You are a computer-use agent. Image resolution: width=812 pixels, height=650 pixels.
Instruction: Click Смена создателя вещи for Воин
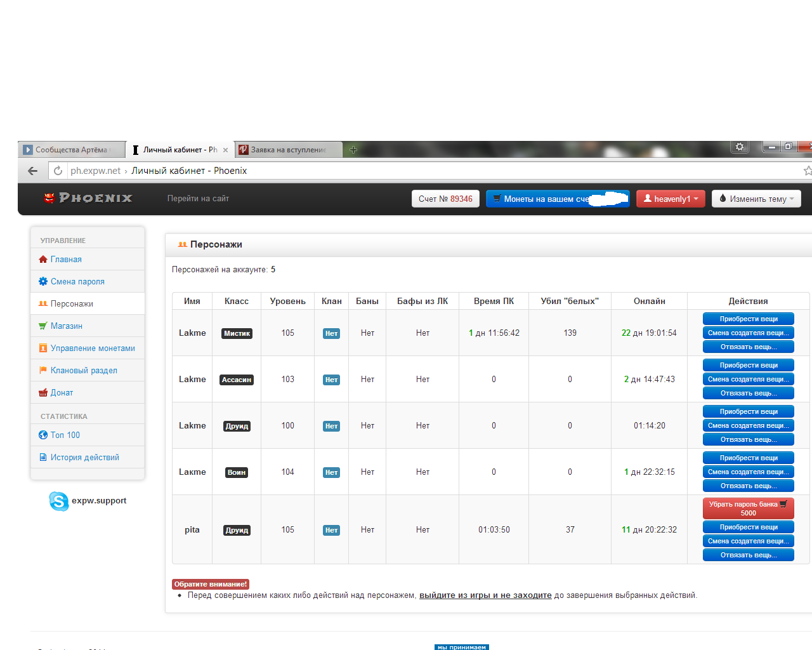coord(749,472)
